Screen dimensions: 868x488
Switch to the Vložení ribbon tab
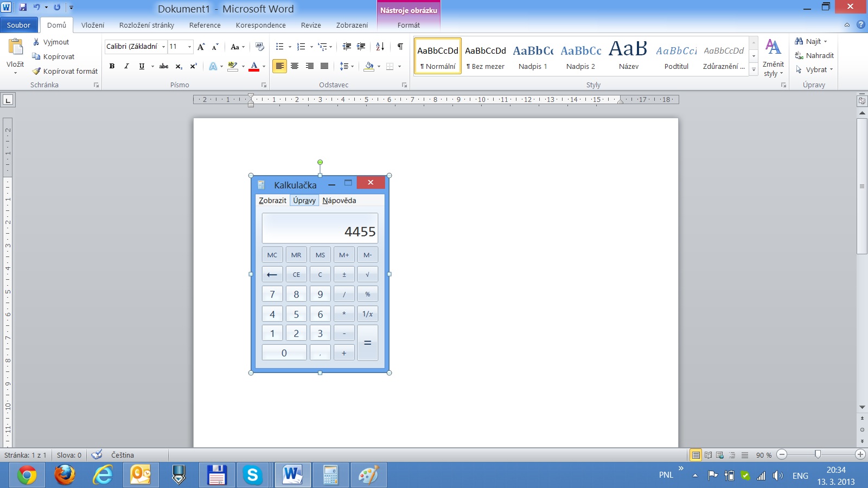93,25
